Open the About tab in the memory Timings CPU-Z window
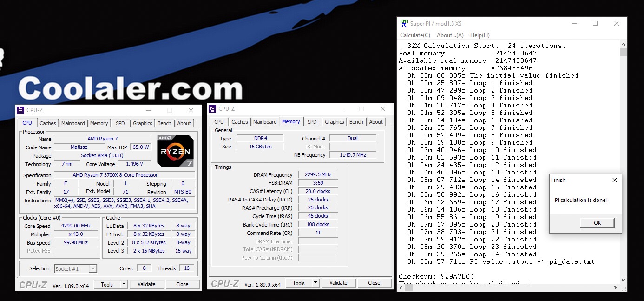Screen dimensions: 644x301 coord(376,122)
